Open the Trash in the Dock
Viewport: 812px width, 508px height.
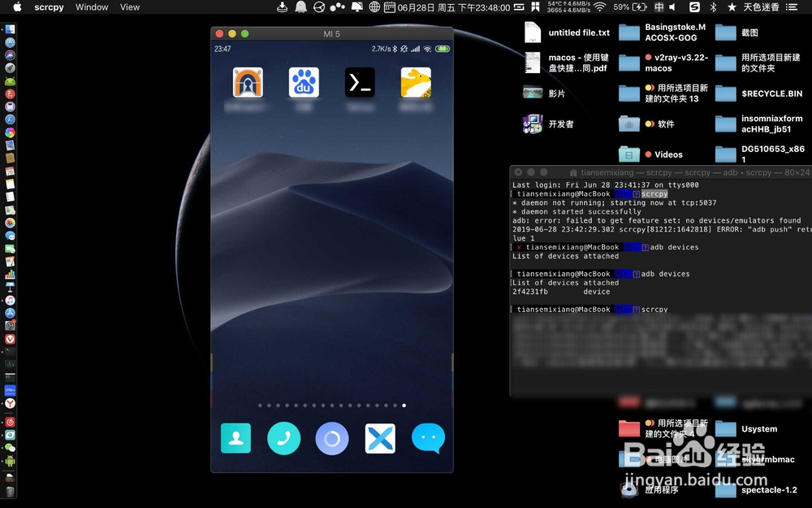tap(10, 492)
